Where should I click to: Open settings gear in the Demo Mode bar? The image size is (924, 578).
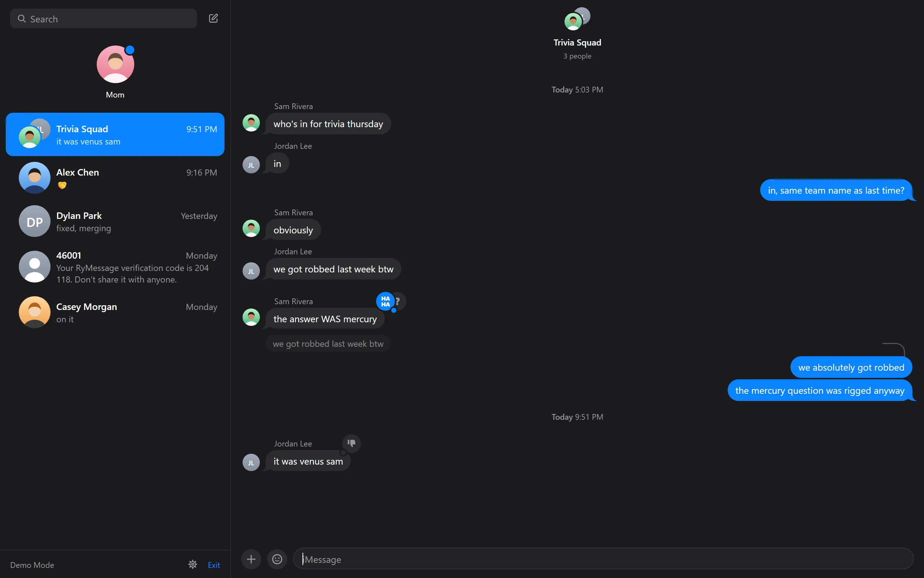[193, 564]
